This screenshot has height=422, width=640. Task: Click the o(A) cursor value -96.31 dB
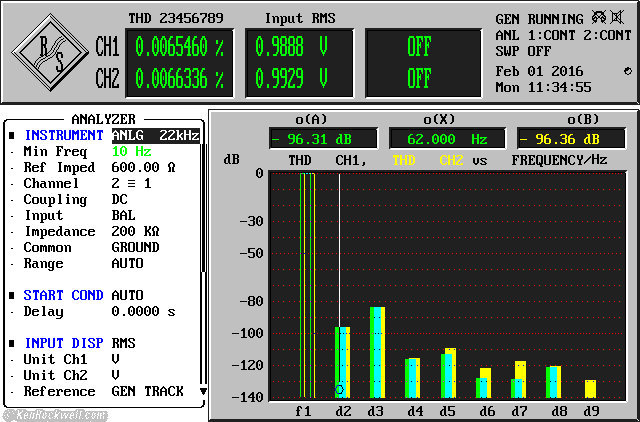(323, 139)
